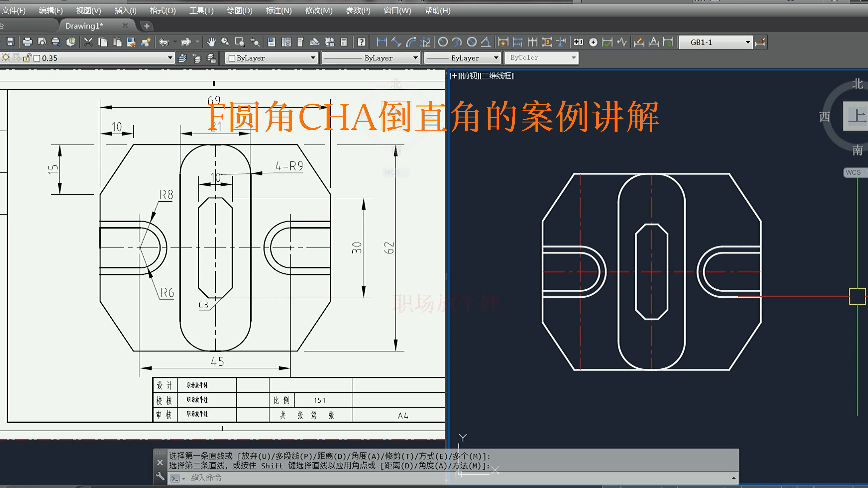Open the QuickCalc calculator icon
868x488 pixels.
[x=344, y=42]
